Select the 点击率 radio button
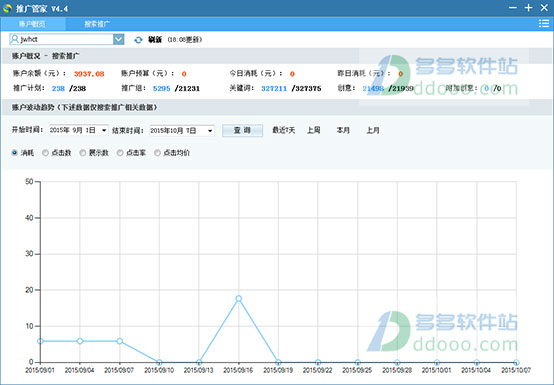The height and width of the screenshot is (385, 554). tap(120, 153)
